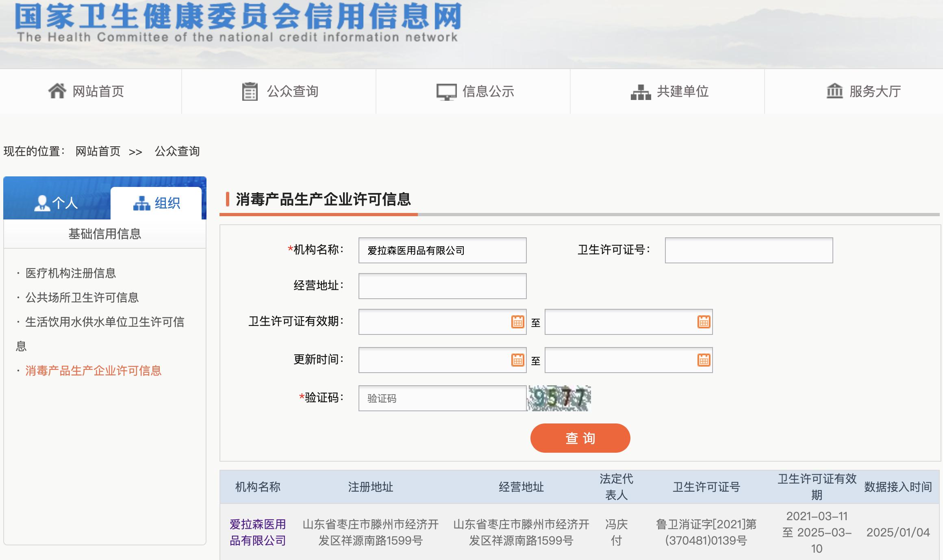Click the 机构名称 column header
The width and height of the screenshot is (943, 560).
pyautogui.click(x=258, y=487)
